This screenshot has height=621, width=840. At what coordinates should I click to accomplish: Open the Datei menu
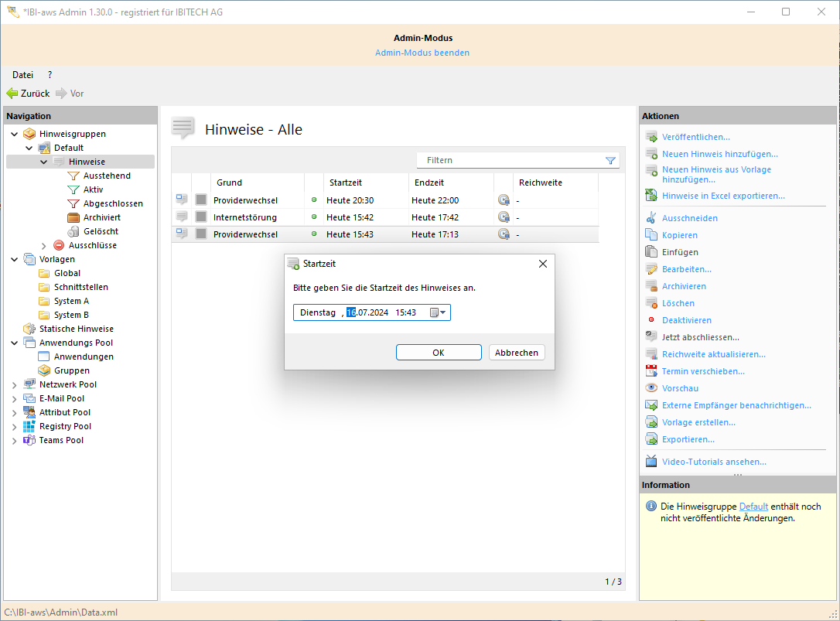[22, 75]
